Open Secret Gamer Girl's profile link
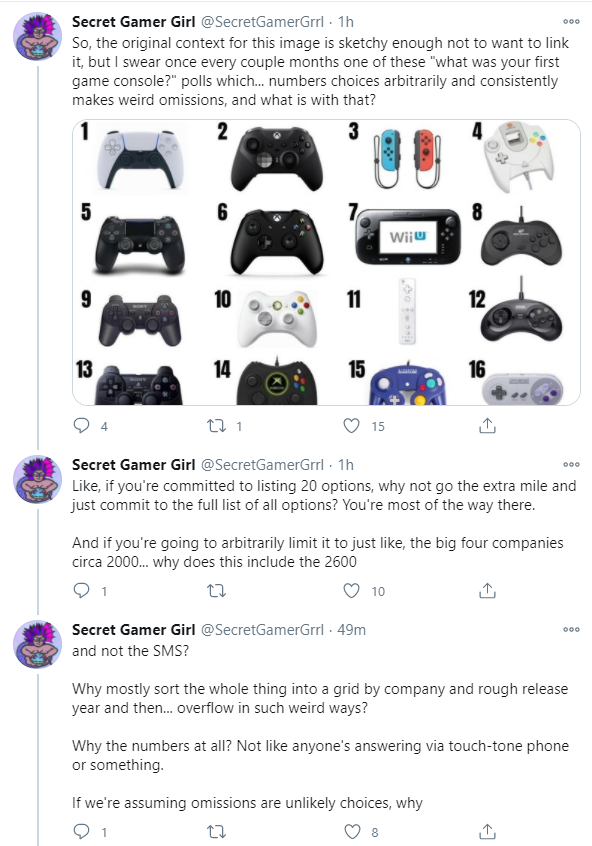 coord(132,21)
